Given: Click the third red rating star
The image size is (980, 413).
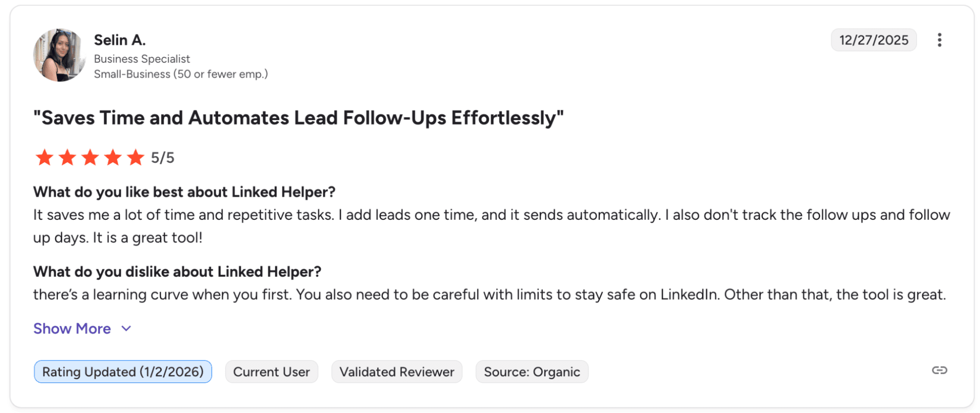Looking at the screenshot, I should (90, 157).
